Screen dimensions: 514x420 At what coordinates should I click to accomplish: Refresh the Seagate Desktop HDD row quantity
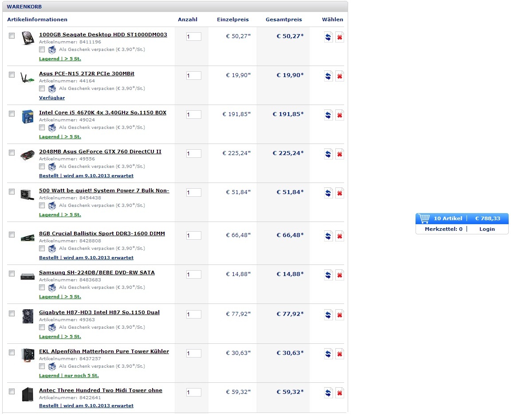[328, 37]
